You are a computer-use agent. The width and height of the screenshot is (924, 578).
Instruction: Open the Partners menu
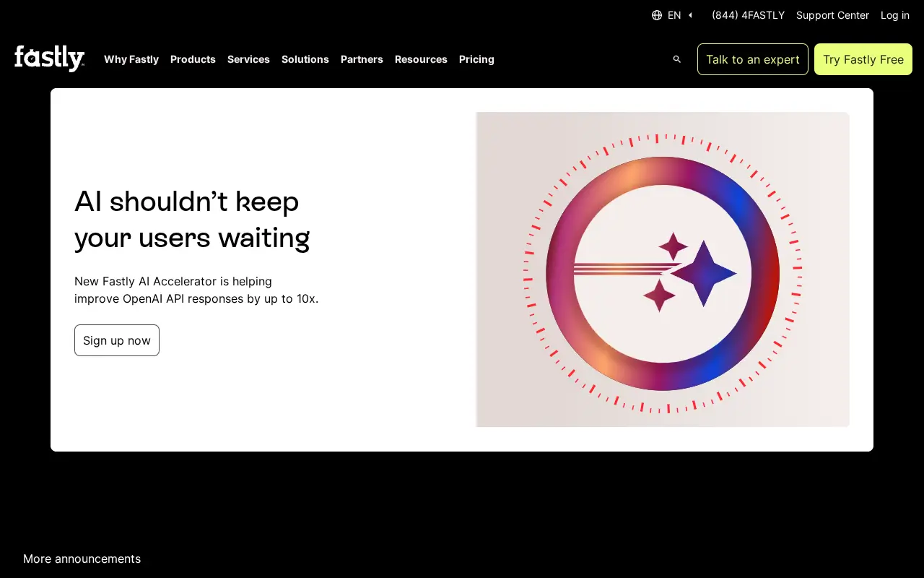(362, 59)
